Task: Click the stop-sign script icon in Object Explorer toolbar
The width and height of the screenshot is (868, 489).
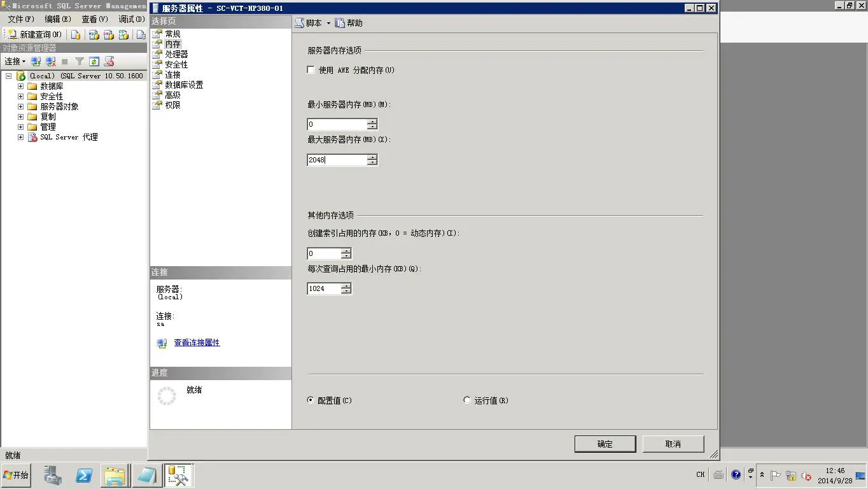Action: (109, 61)
